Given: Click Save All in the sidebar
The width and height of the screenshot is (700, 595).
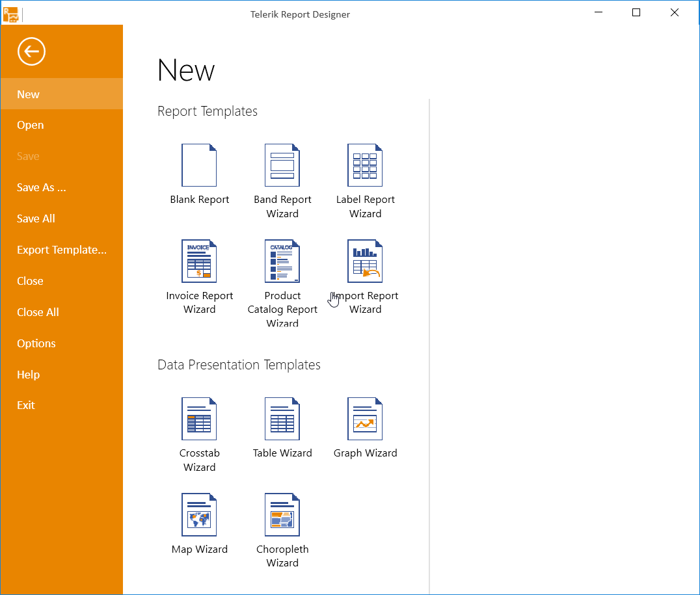Looking at the screenshot, I should [x=36, y=219].
